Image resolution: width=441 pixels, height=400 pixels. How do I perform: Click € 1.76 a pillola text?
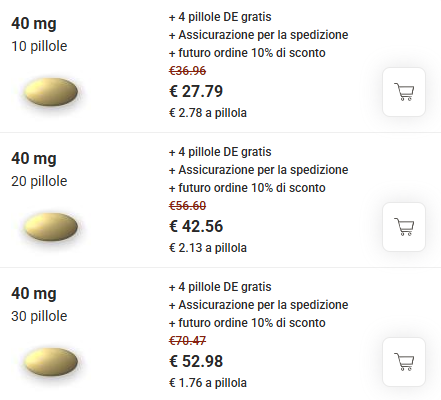coord(208,383)
